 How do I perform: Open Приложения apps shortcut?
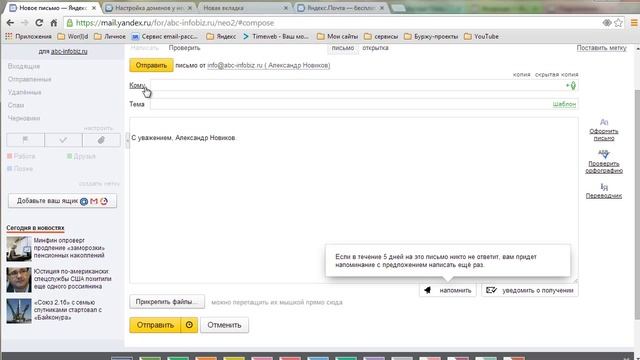28,36
